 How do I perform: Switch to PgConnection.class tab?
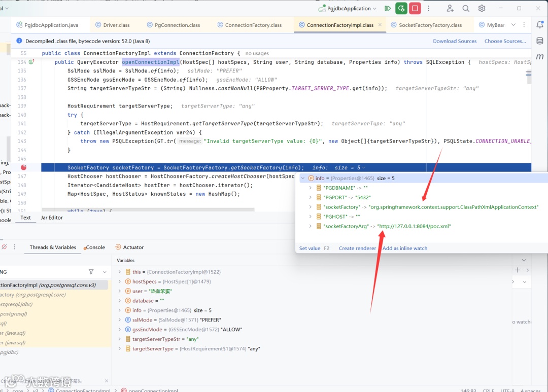click(x=174, y=25)
